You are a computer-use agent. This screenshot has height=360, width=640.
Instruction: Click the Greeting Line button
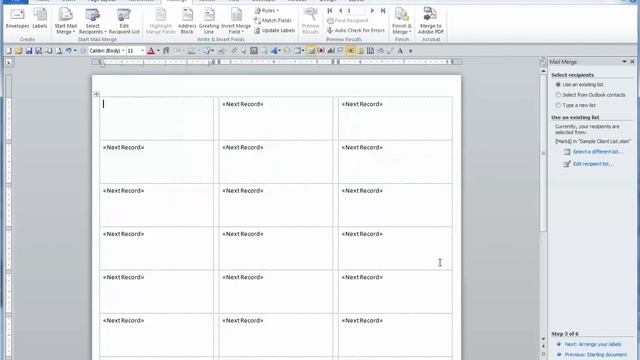point(209,21)
